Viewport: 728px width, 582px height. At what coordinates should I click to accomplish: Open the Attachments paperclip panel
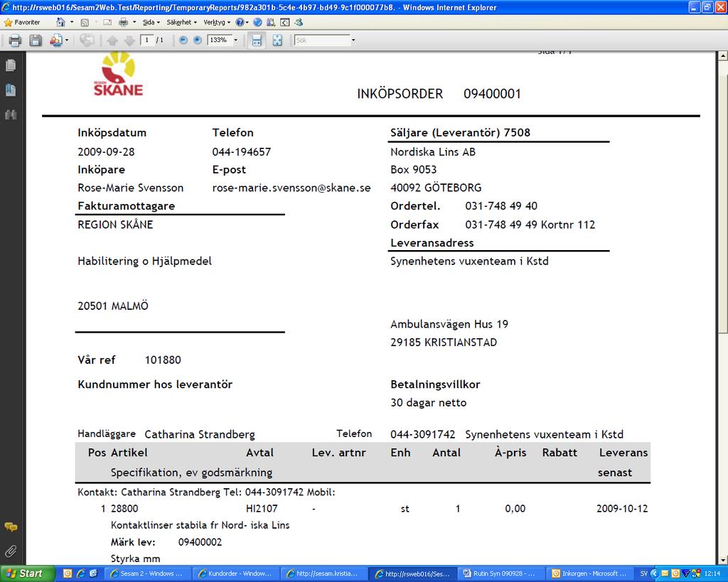(x=11, y=551)
